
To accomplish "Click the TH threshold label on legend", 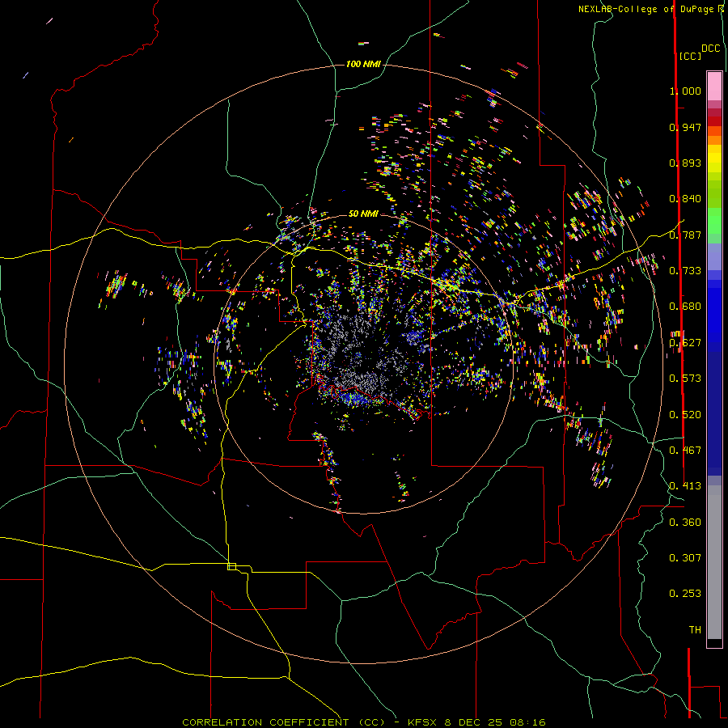I will pyautogui.click(x=695, y=630).
